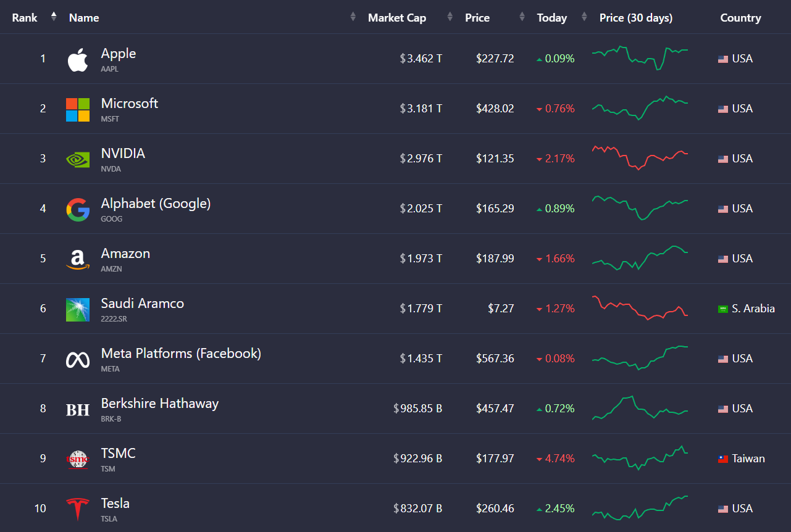This screenshot has height=532, width=791.
Task: Click the Google G logo
Action: click(78, 209)
